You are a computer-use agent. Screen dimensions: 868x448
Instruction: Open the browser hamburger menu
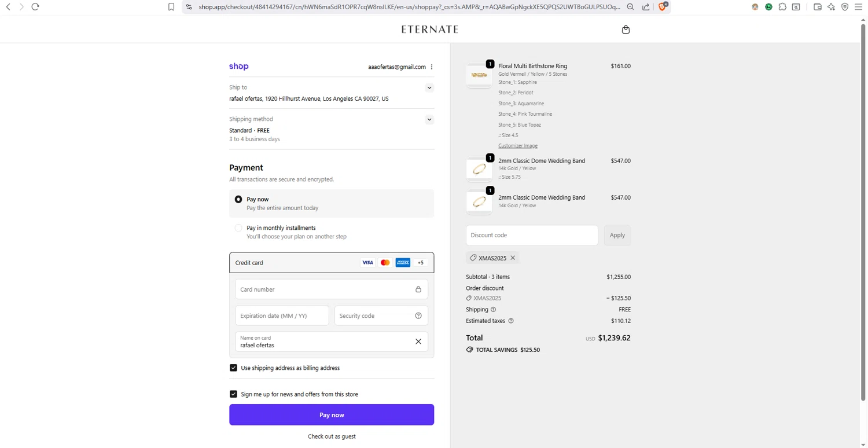click(x=859, y=7)
